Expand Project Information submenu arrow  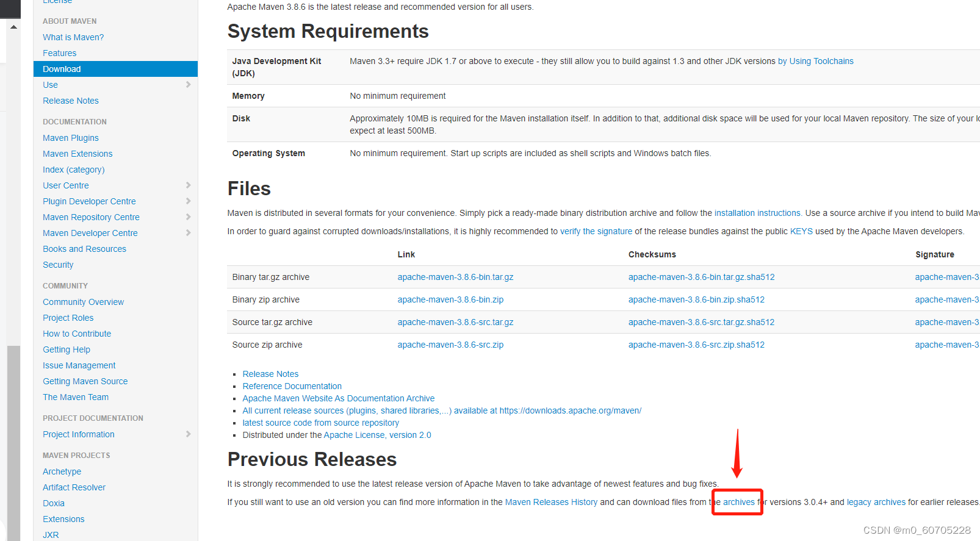coord(188,434)
